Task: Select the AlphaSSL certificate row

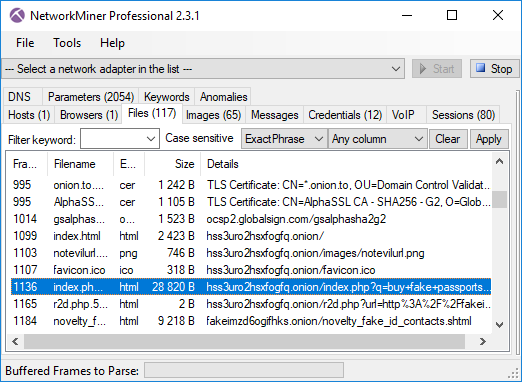Action: click(x=251, y=202)
